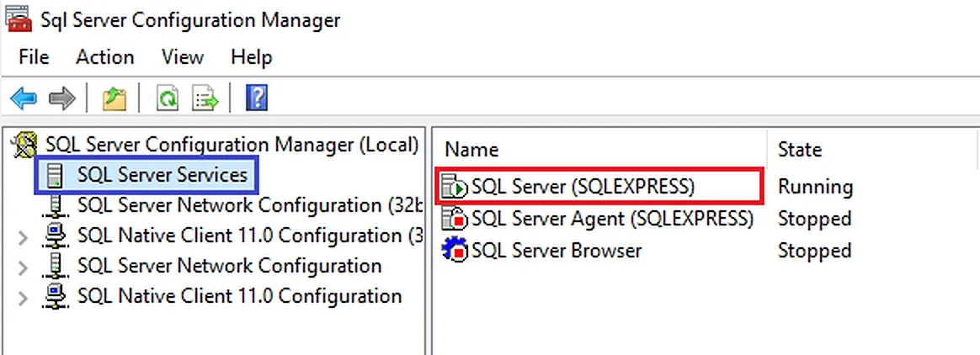
Task: Click the Back arrow toolbar button
Action: coord(24,98)
